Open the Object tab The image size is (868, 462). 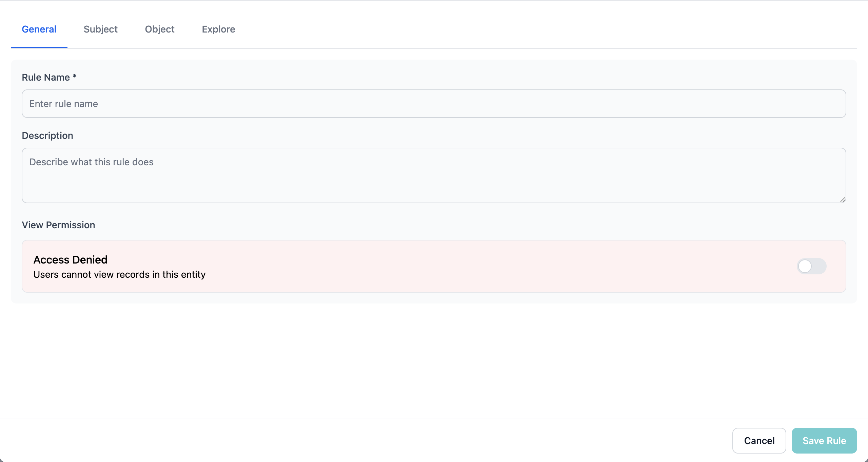[159, 29]
